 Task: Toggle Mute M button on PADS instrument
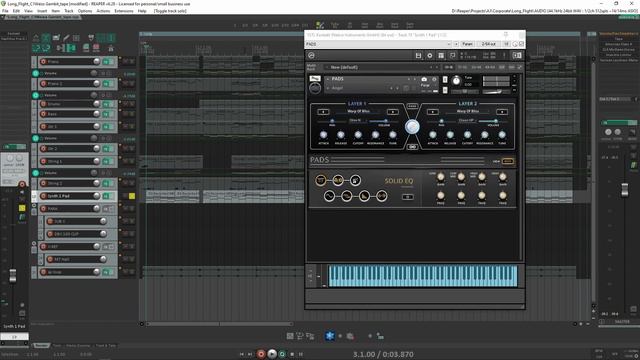click(x=445, y=90)
